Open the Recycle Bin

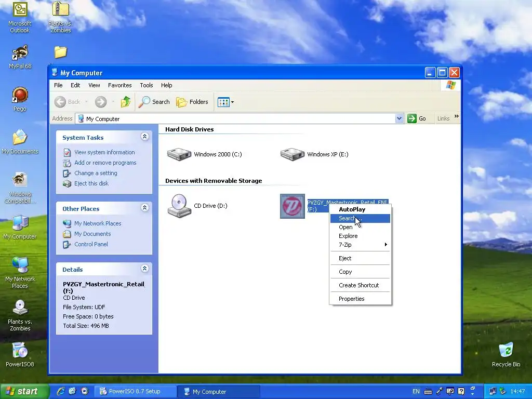pyautogui.click(x=506, y=354)
